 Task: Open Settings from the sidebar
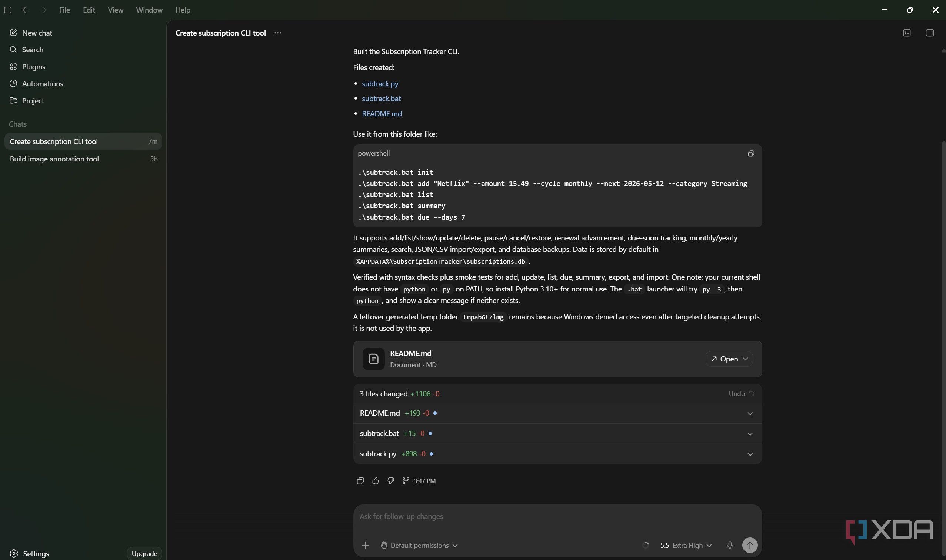29,554
